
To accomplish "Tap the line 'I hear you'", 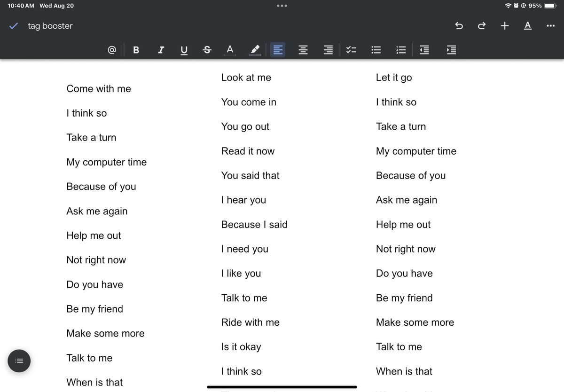I will (243, 200).
